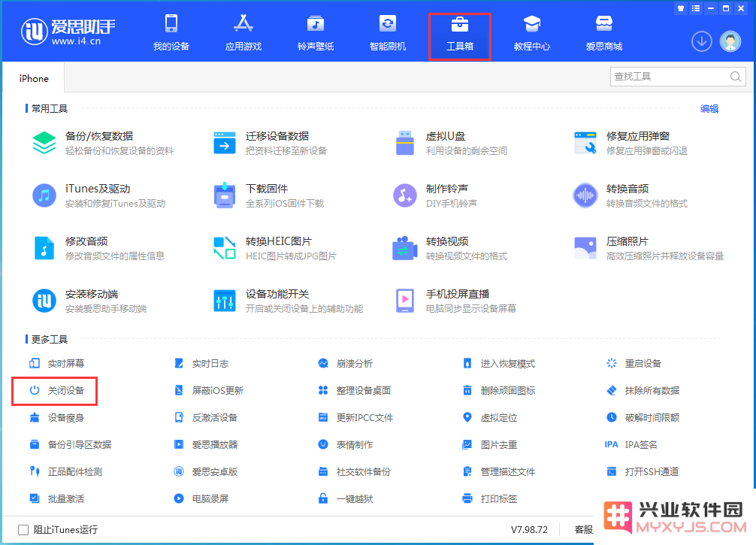The image size is (756, 545).
Task: Open 爱思安卓版
Action: tap(205, 471)
